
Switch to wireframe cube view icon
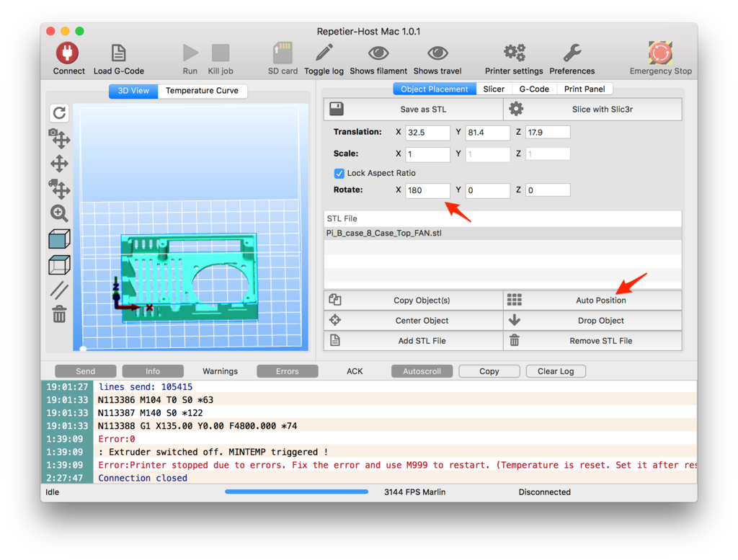[59, 265]
